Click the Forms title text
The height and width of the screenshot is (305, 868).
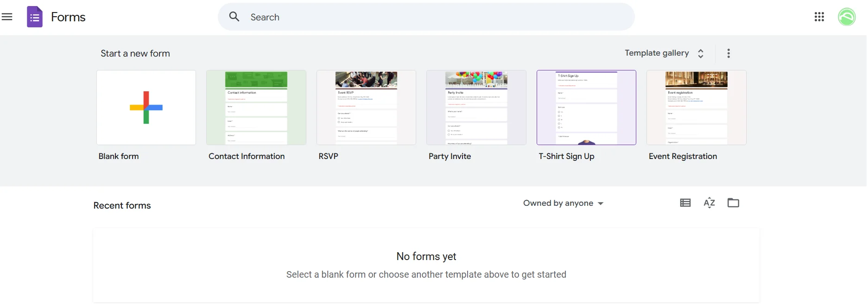(68, 17)
